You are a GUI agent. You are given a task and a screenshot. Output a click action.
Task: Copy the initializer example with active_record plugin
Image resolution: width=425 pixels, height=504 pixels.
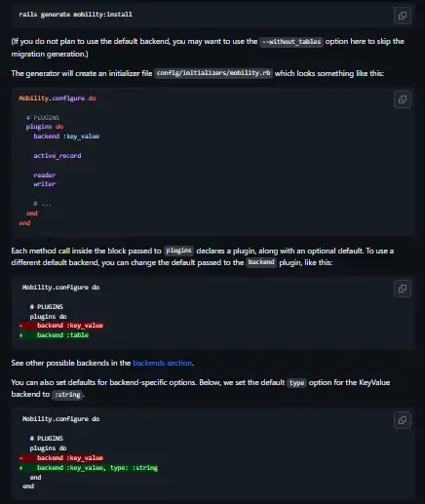tap(403, 99)
